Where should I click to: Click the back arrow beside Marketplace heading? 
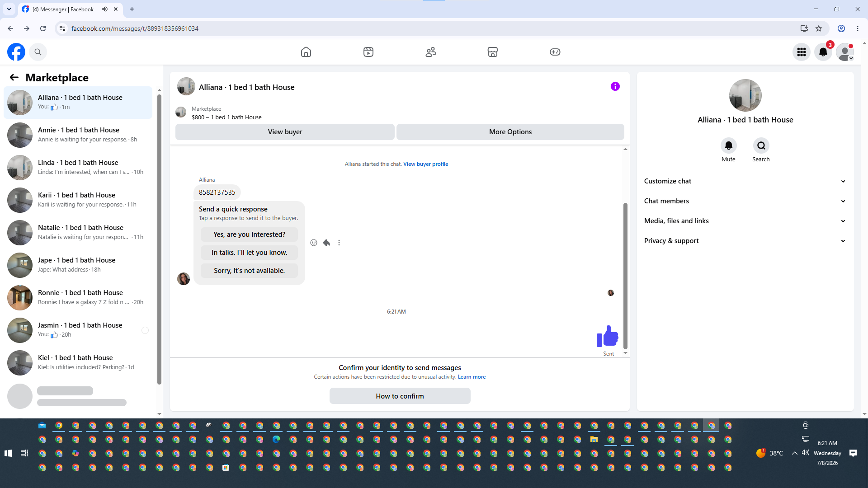click(14, 77)
